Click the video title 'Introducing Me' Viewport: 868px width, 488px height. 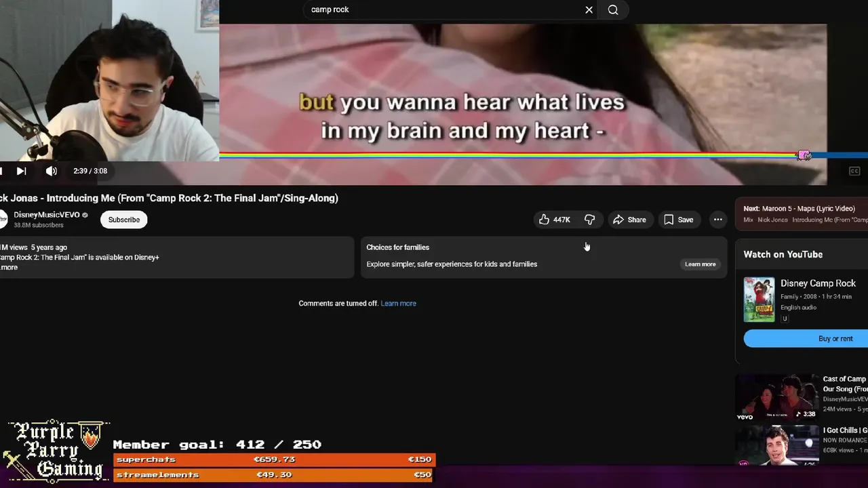(x=169, y=198)
